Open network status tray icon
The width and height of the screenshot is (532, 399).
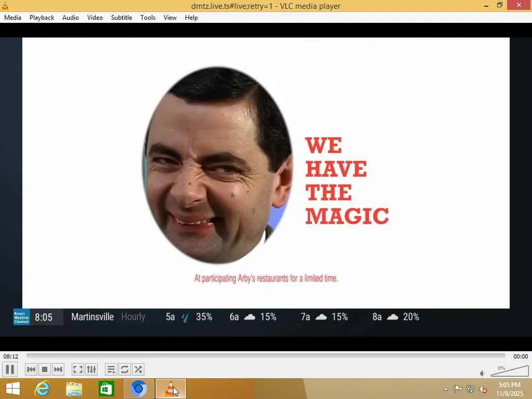pos(470,389)
